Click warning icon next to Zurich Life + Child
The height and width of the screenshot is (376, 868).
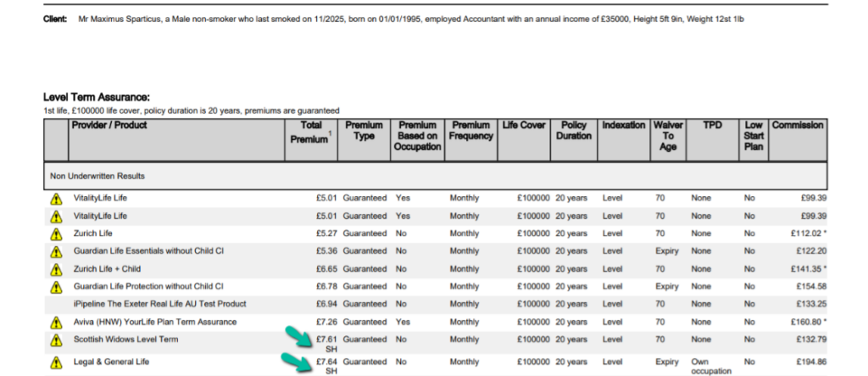[56, 269]
